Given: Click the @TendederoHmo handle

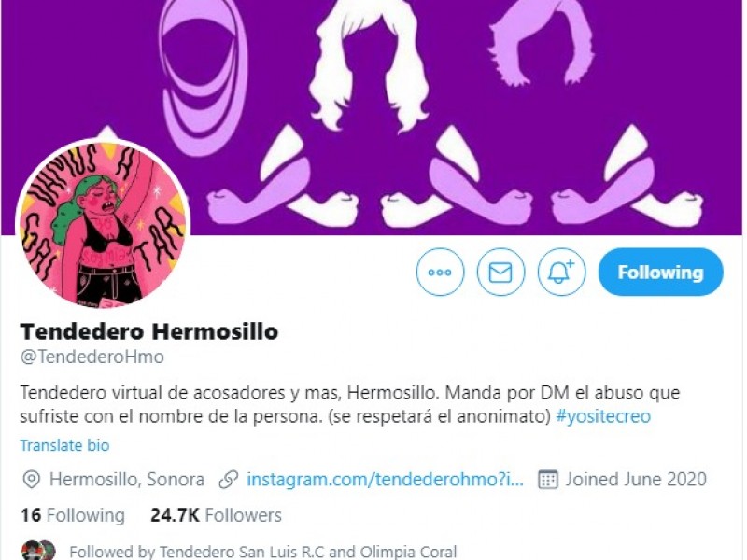Looking at the screenshot, I should point(92,357).
